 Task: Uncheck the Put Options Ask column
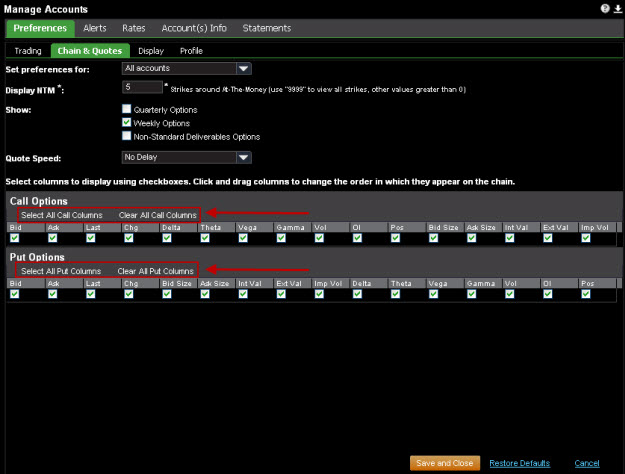[x=53, y=294]
